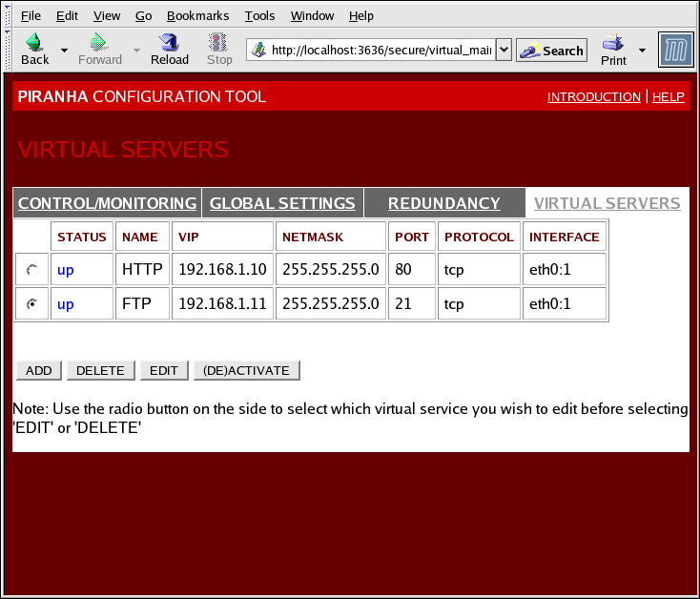Click the Search button in the toolbar
The height and width of the screenshot is (599, 700).
[x=552, y=51]
